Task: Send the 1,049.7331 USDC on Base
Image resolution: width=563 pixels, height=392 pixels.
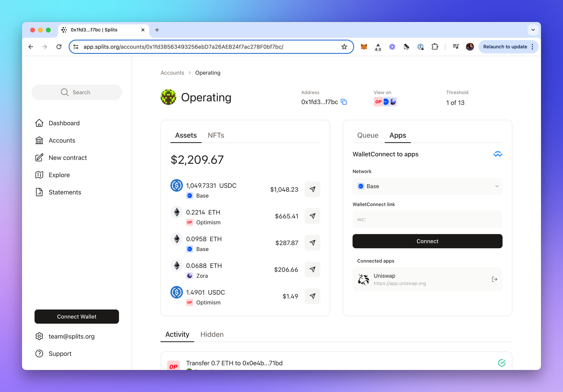Action: tap(312, 189)
